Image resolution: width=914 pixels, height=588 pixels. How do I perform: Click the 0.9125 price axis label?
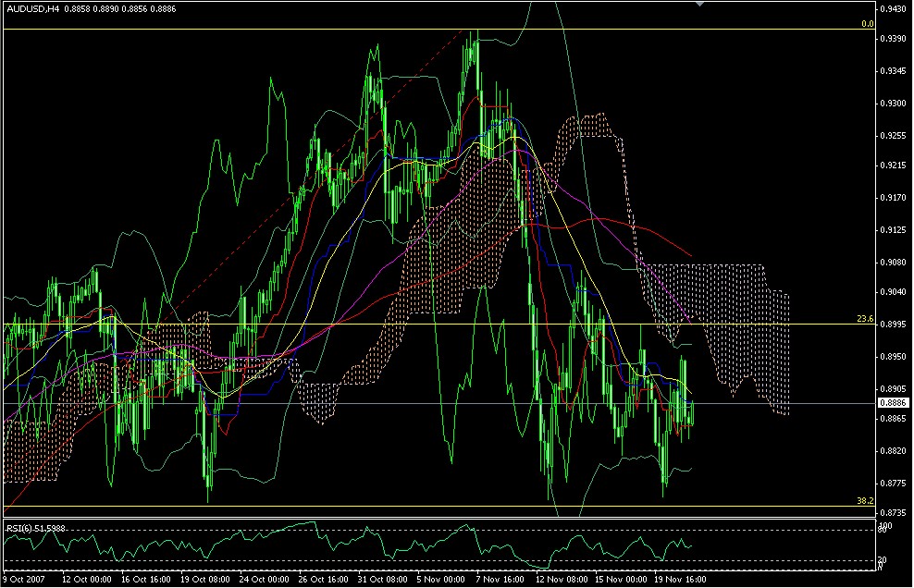pos(893,230)
